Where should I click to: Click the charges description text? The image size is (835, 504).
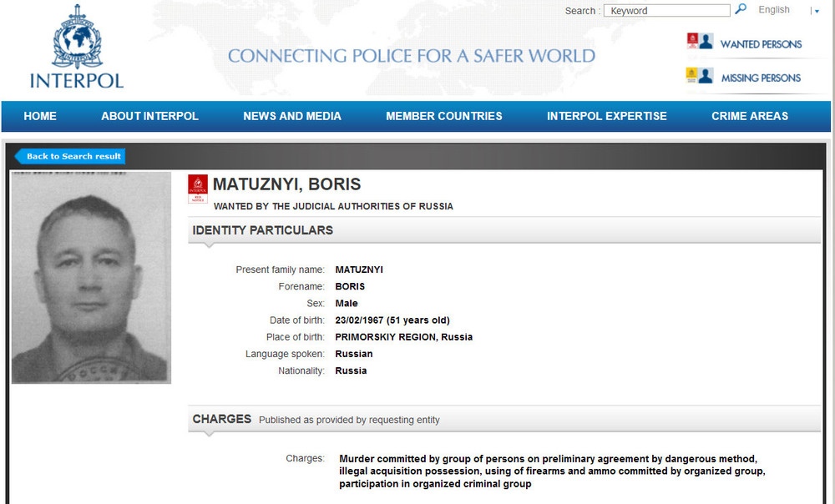tap(552, 471)
